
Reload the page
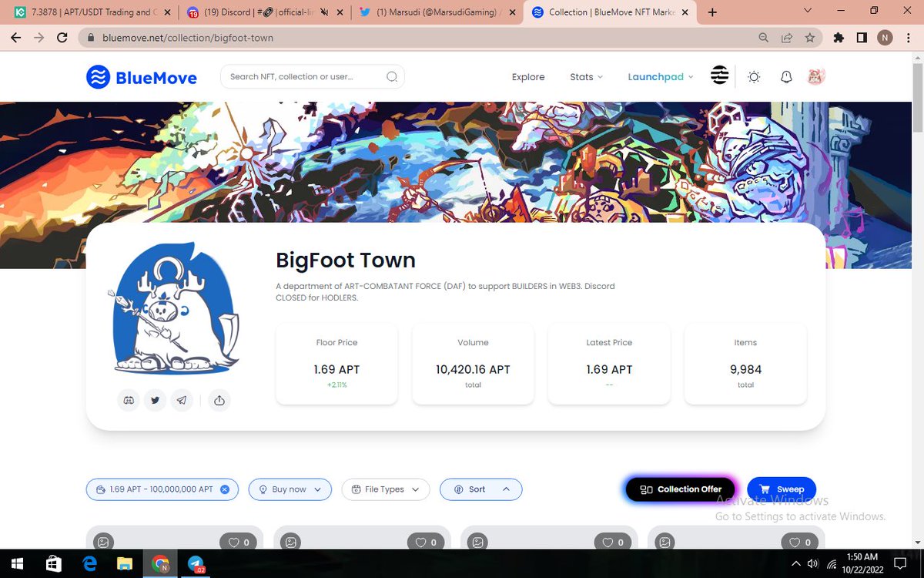pyautogui.click(x=63, y=37)
